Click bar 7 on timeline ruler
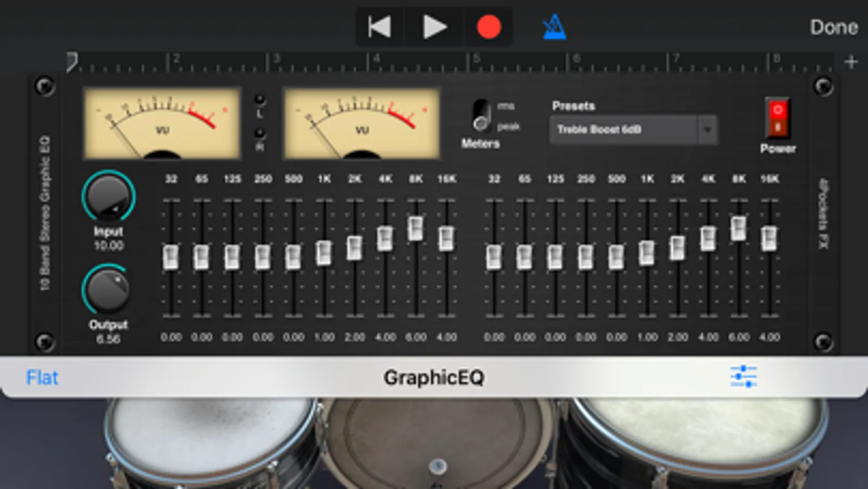This screenshot has width=868, height=489. tap(676, 59)
